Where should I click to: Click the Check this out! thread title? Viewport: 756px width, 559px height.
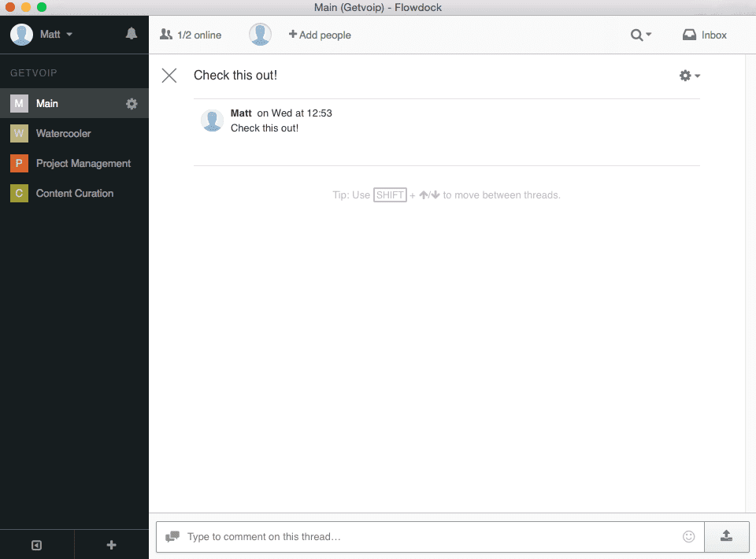click(235, 75)
